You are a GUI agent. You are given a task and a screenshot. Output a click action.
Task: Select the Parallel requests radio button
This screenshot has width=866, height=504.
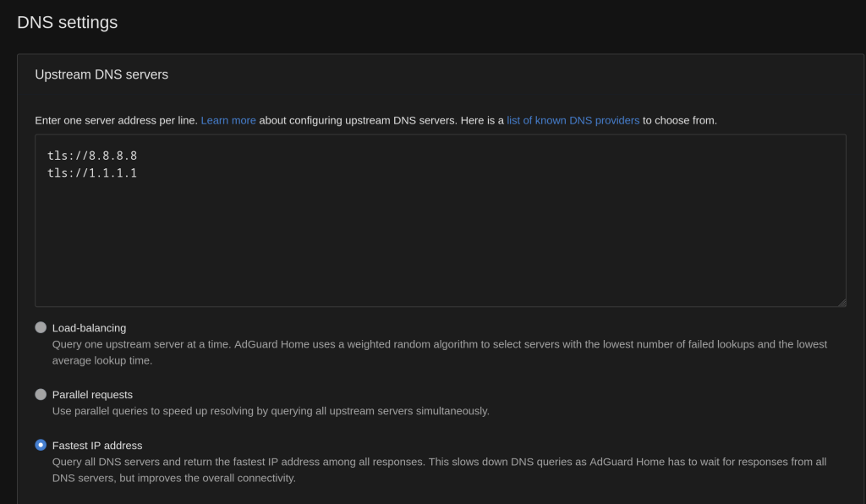pyautogui.click(x=41, y=394)
